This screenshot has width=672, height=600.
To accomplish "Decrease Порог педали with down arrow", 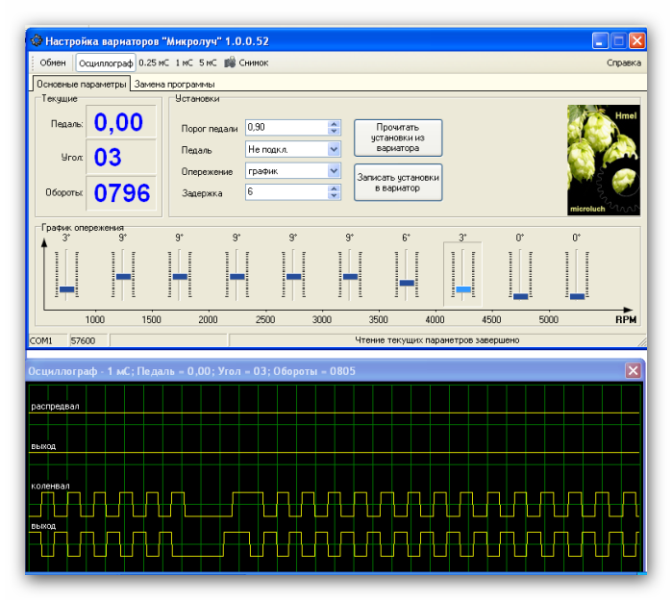I will pos(334,131).
